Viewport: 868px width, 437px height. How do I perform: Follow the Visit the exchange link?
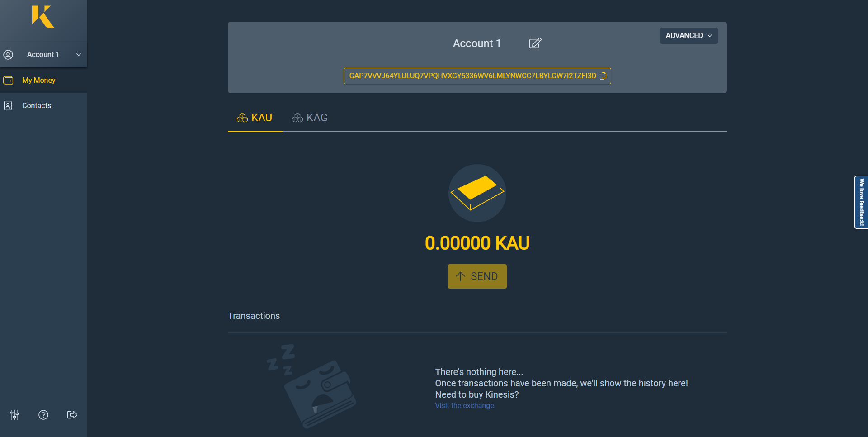(x=465, y=406)
